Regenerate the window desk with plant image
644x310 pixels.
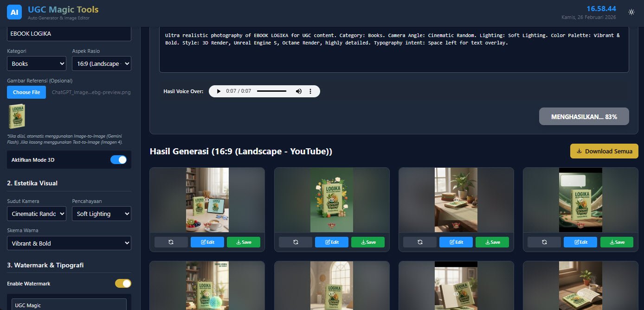(420, 242)
